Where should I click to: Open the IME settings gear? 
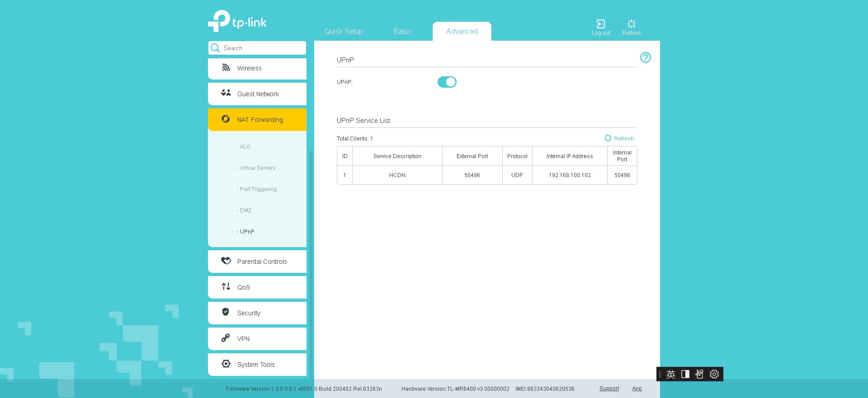coord(714,374)
